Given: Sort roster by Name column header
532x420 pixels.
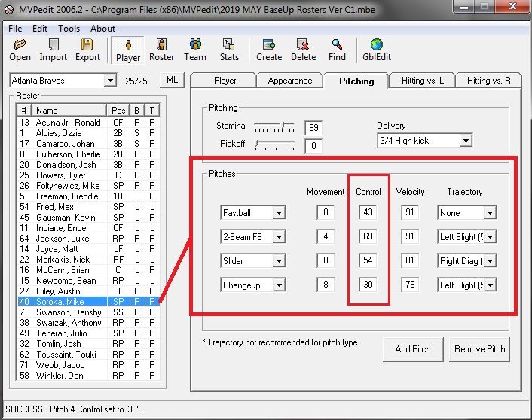Looking at the screenshot, I should click(69, 111).
